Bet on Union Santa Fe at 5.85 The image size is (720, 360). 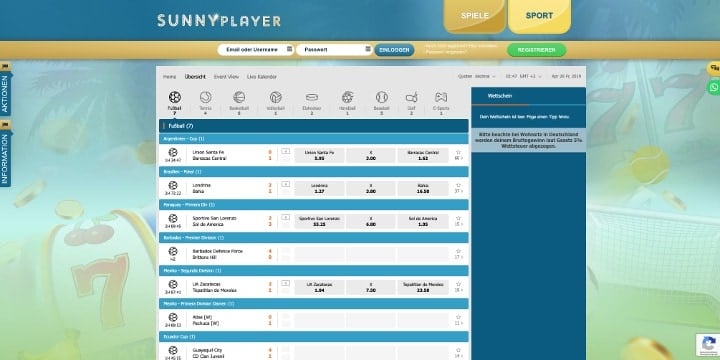pyautogui.click(x=320, y=155)
